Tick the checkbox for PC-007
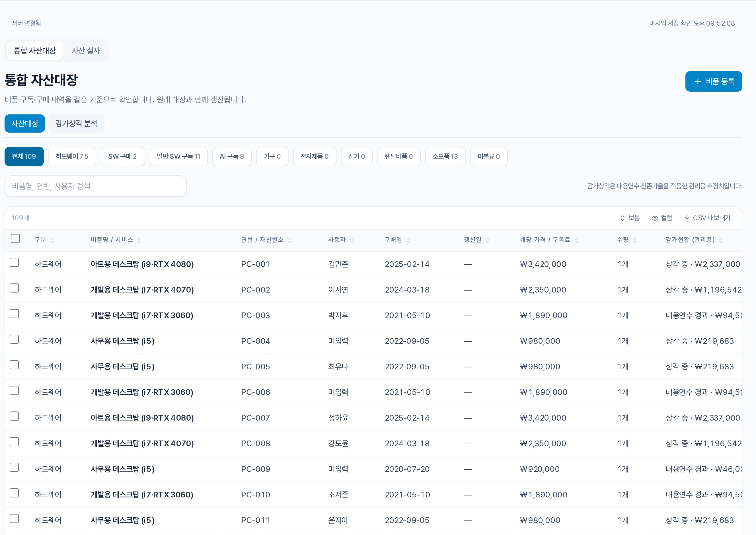Image resolution: width=756 pixels, height=535 pixels. (14, 416)
